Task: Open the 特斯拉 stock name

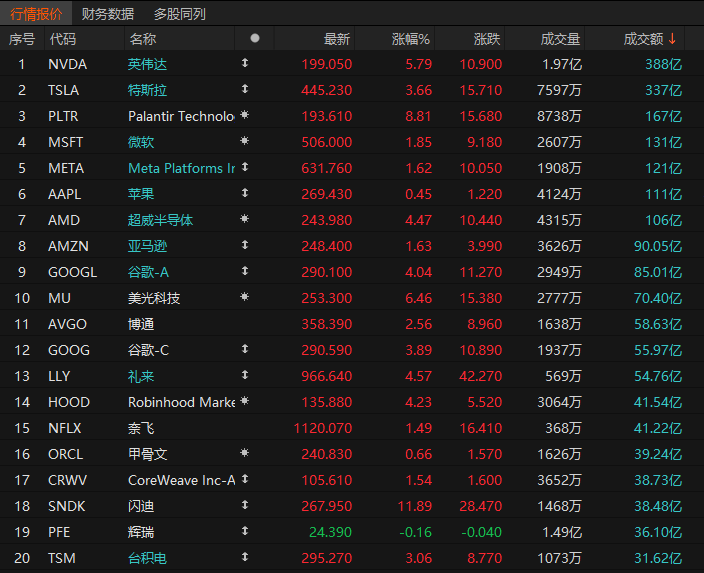Action: [147, 90]
